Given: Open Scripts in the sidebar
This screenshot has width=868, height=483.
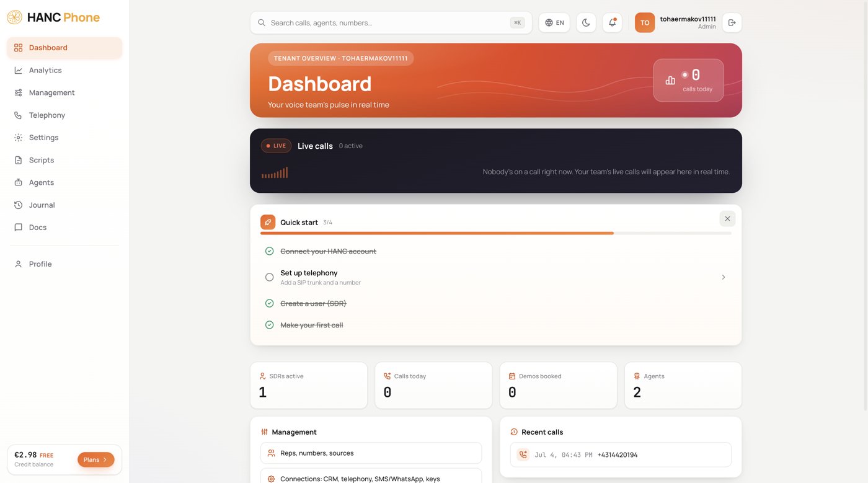Looking at the screenshot, I should 64,160.
